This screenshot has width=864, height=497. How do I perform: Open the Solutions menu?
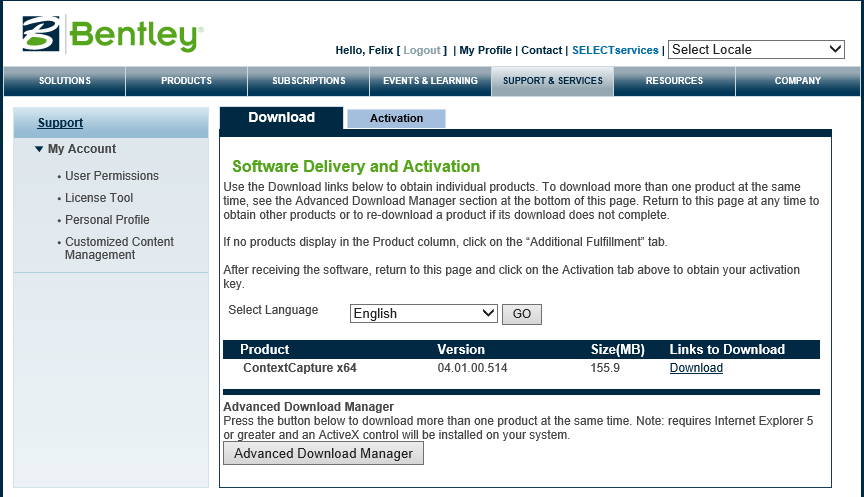pyautogui.click(x=64, y=81)
